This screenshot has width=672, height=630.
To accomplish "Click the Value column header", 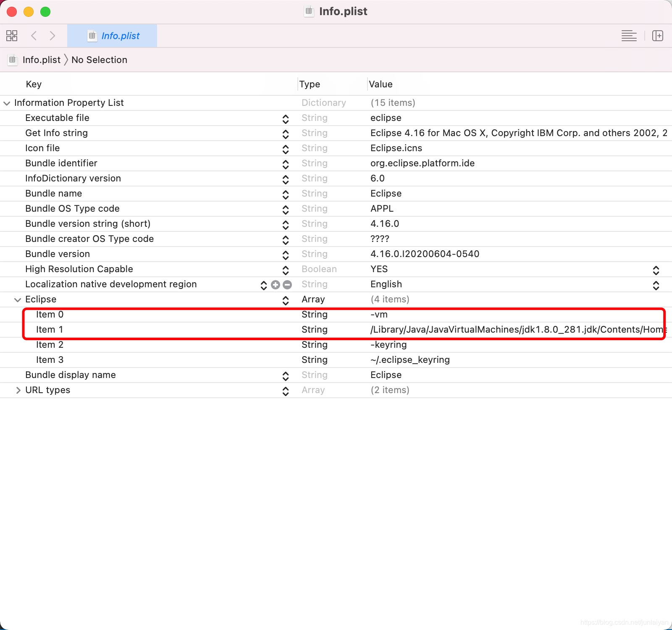I will click(381, 84).
